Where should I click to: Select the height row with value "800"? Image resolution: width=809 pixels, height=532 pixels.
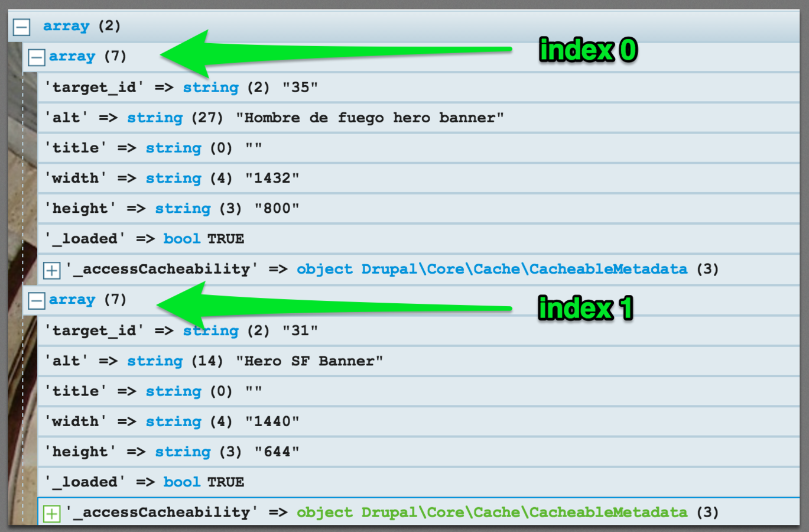pos(418,209)
